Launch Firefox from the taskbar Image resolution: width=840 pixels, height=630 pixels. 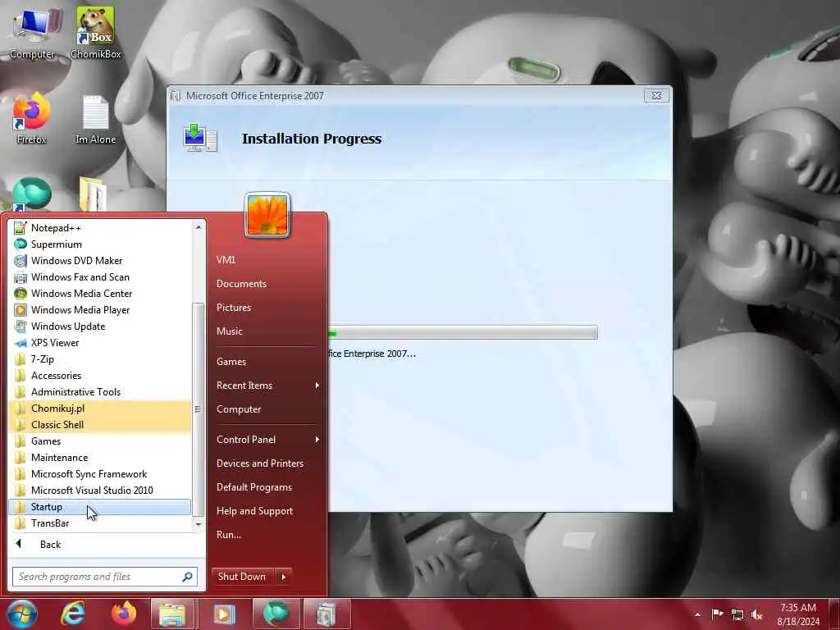[124, 614]
